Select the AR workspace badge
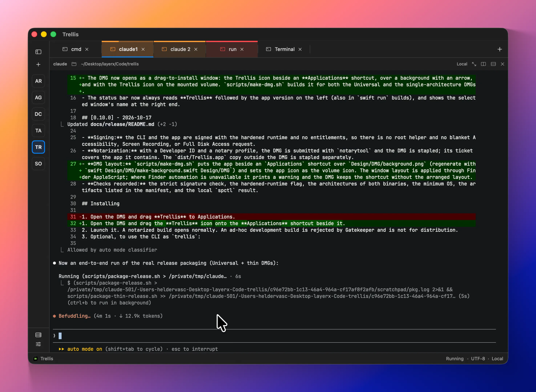The height and width of the screenshot is (392, 536). point(38,81)
